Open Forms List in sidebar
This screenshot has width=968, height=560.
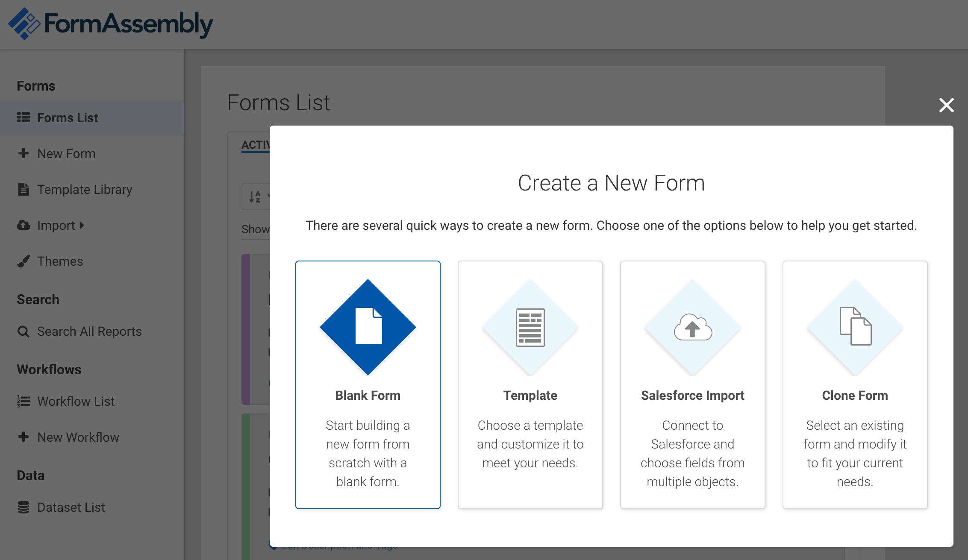[x=92, y=118]
